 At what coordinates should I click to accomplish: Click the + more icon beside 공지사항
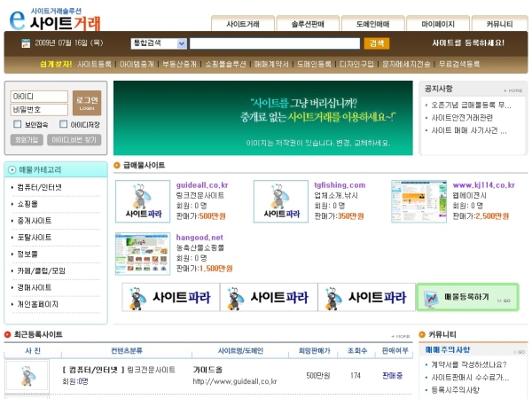[x=512, y=90]
